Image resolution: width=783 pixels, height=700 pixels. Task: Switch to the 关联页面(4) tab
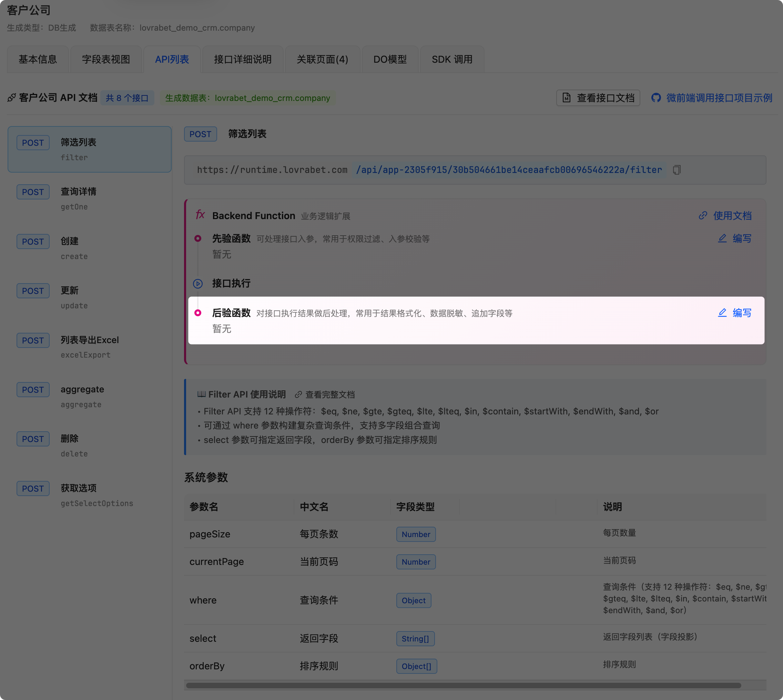pyautogui.click(x=323, y=59)
